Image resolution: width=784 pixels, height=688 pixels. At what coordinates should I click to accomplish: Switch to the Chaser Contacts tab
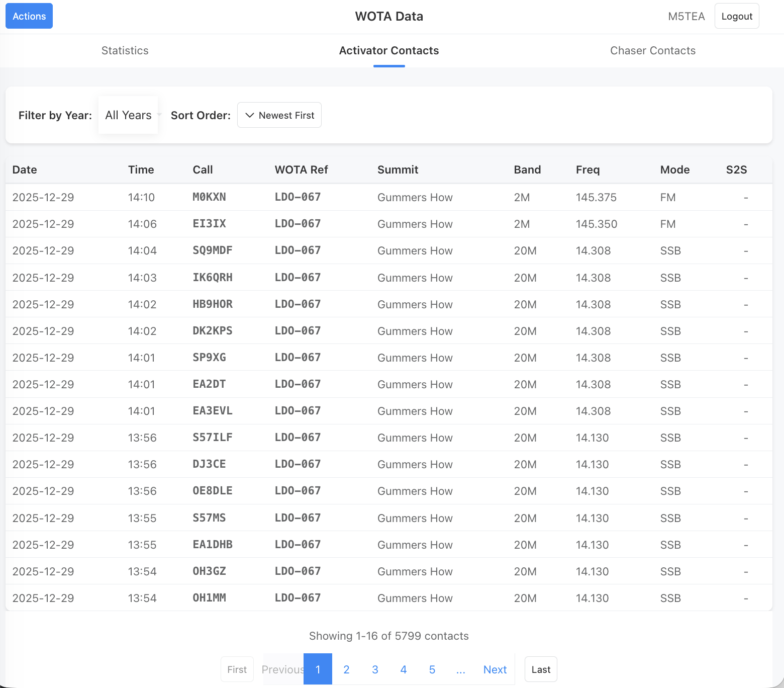(x=652, y=51)
